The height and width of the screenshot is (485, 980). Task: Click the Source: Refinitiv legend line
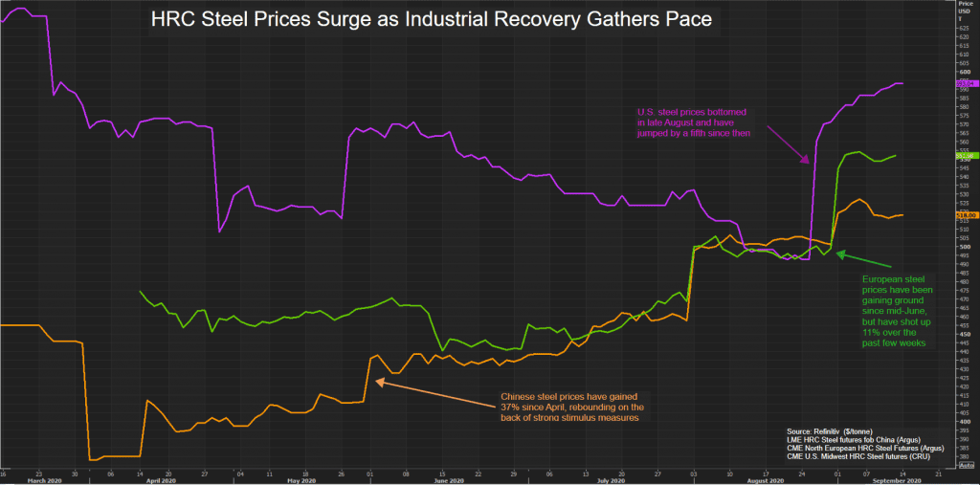pyautogui.click(x=833, y=431)
